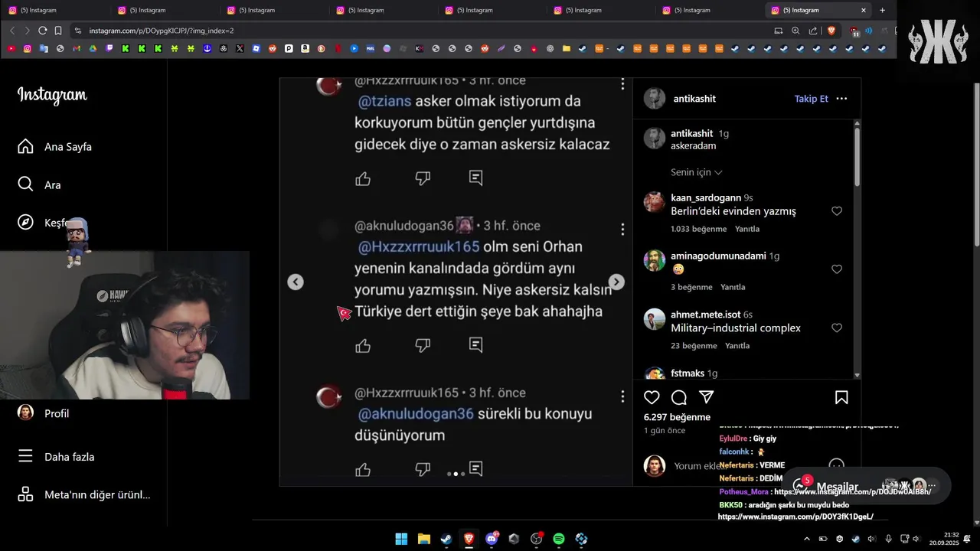Like kaan_sardogann's comment
This screenshot has height=551, width=980.
pos(837,211)
